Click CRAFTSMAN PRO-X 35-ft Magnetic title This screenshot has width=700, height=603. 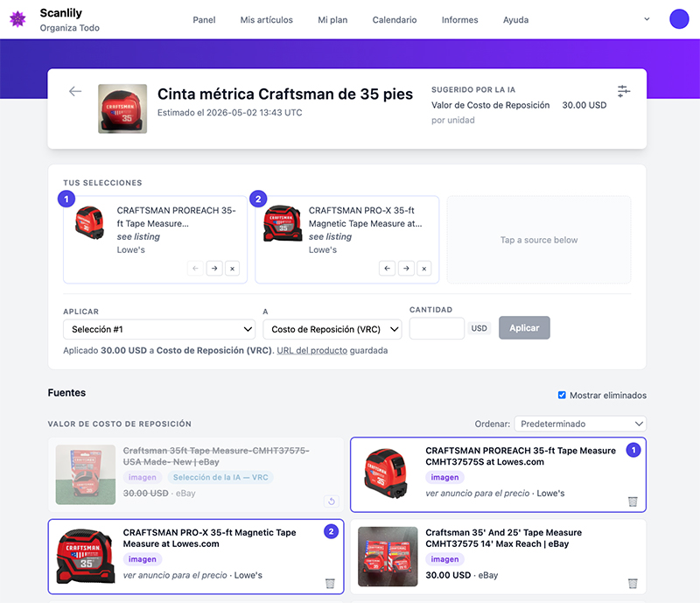tap(209, 537)
